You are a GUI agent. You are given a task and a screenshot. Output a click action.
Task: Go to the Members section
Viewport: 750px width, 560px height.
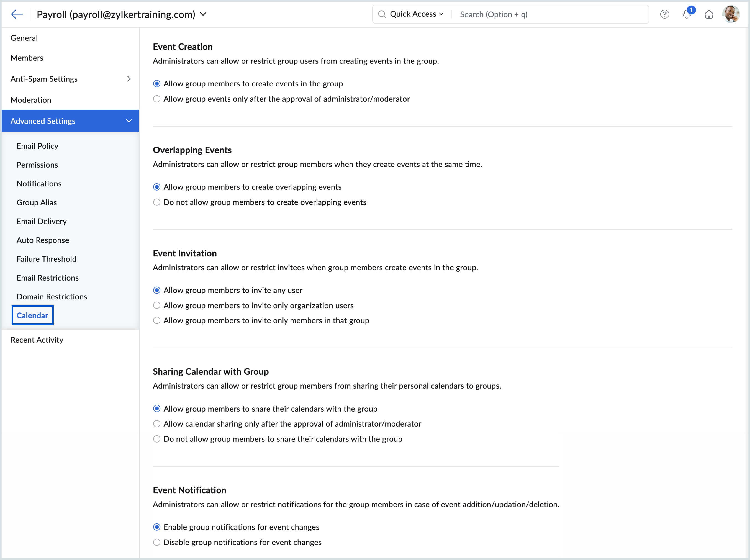27,58
